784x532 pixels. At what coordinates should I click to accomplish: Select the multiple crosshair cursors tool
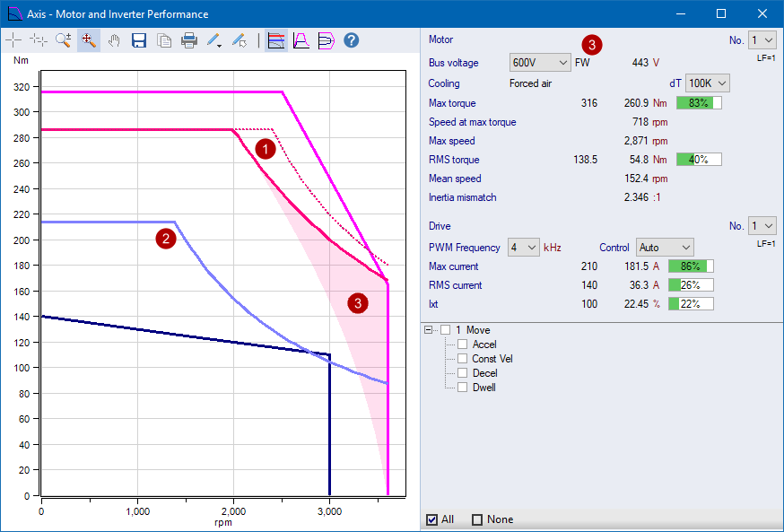click(39, 40)
